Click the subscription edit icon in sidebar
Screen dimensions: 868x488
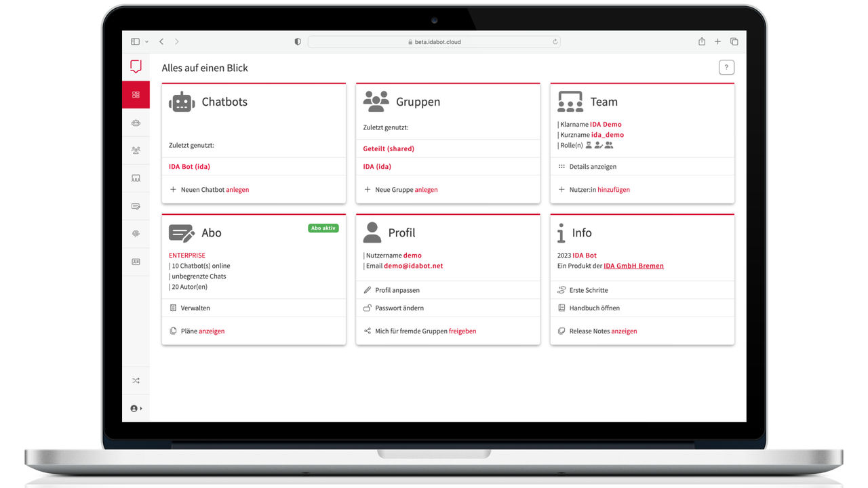click(x=136, y=206)
